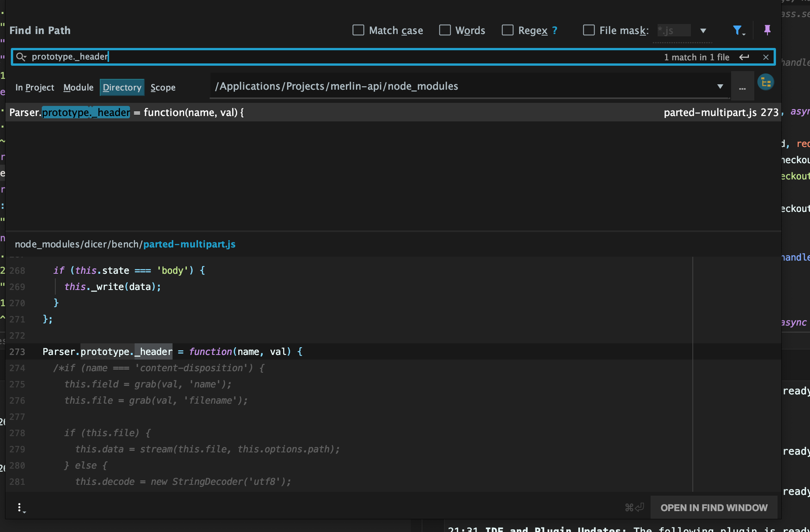This screenshot has height=532, width=810.
Task: Open Regex help via the question mark
Action: (554, 30)
